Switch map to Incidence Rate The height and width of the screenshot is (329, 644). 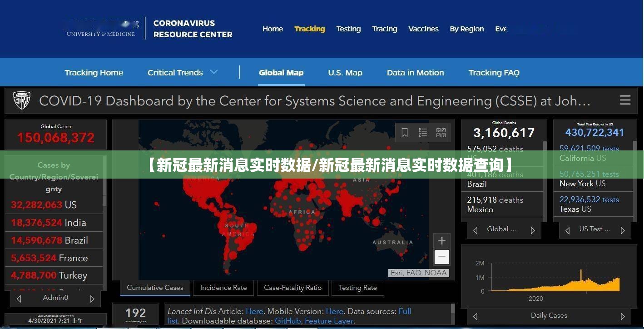point(223,287)
